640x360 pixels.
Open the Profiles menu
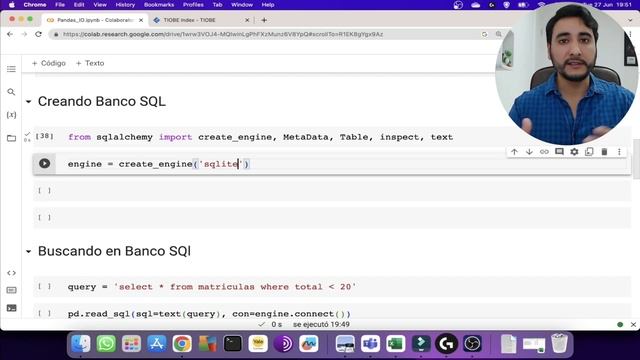tap(193, 5)
